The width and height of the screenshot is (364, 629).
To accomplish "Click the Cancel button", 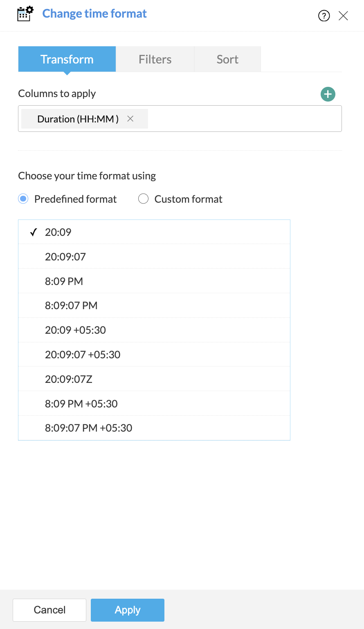I will pos(49,610).
